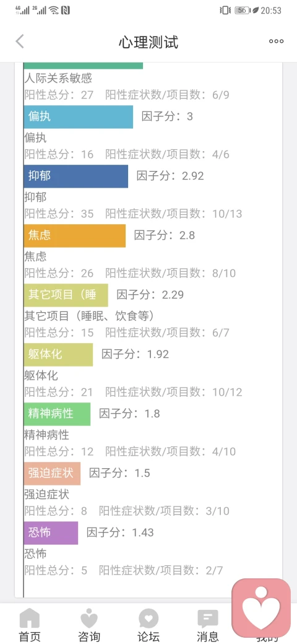Select the blue 抑郁 bar
The width and height of the screenshot is (297, 644).
pyautogui.click(x=76, y=176)
